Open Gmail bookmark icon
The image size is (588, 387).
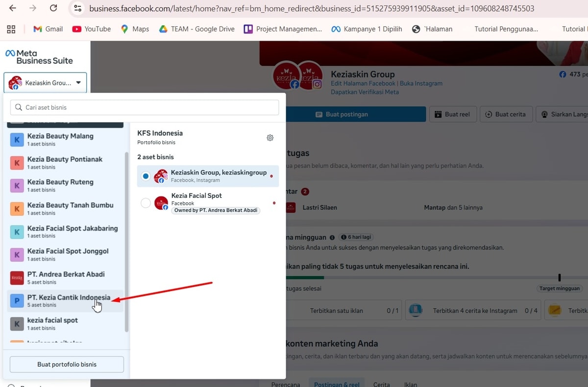pos(38,29)
